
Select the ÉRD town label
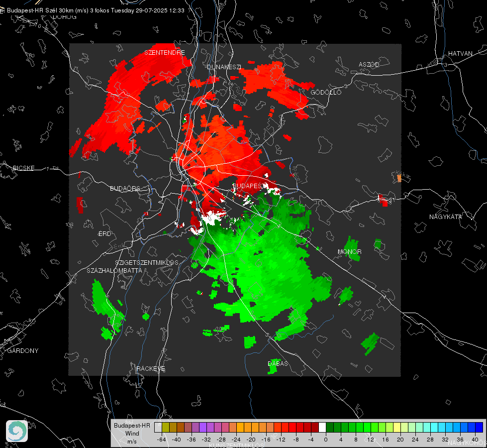(104, 234)
